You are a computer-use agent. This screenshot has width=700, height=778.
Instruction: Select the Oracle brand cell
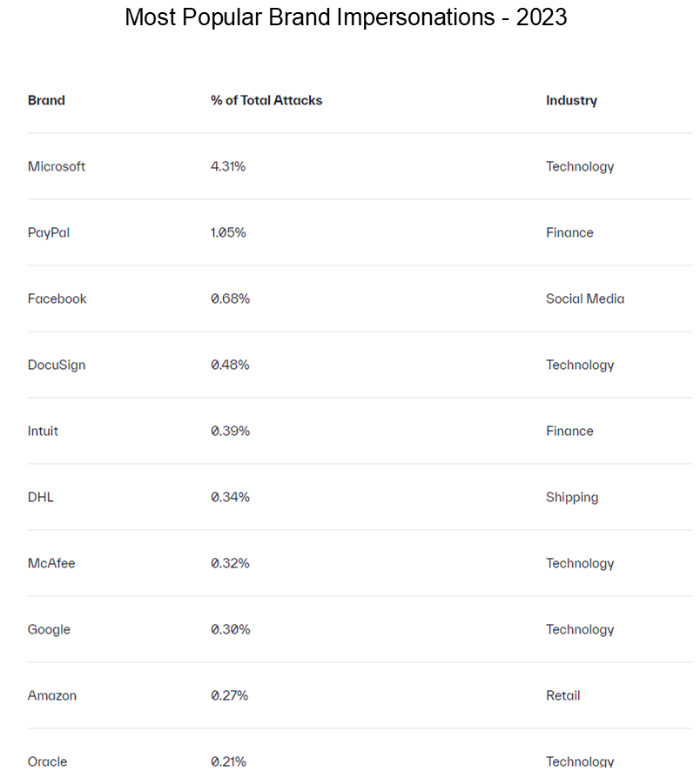47,761
